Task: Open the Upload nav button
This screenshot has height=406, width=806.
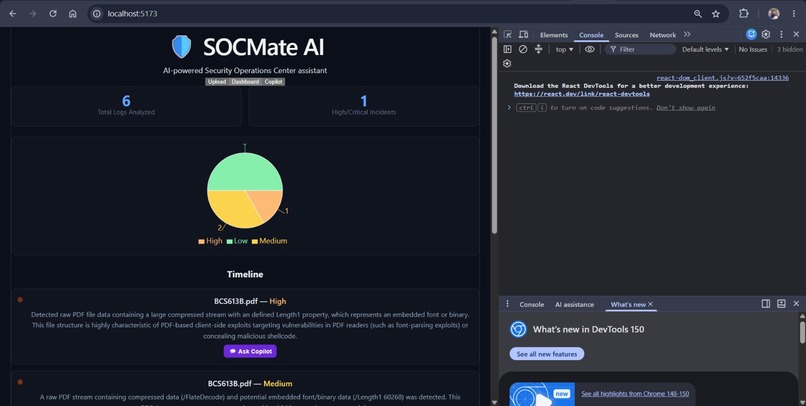Action: 217,82
